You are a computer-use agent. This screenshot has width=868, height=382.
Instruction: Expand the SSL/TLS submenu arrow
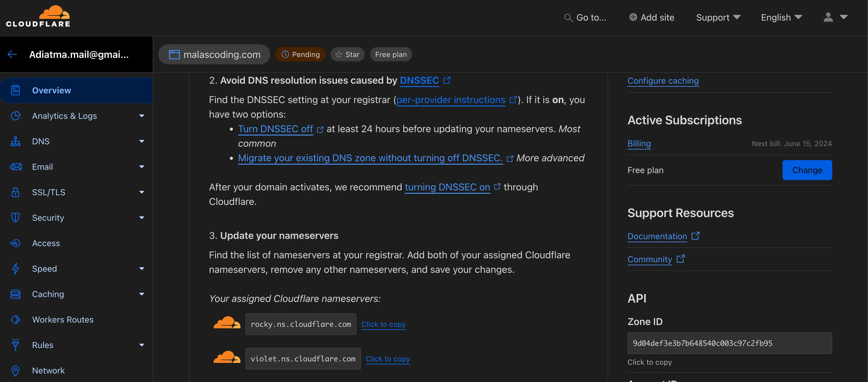[x=142, y=192]
